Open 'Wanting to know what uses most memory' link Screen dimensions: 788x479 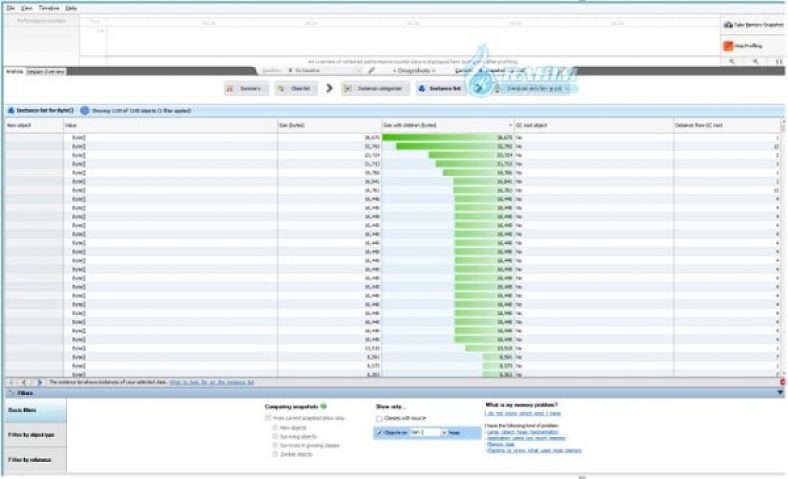point(534,450)
